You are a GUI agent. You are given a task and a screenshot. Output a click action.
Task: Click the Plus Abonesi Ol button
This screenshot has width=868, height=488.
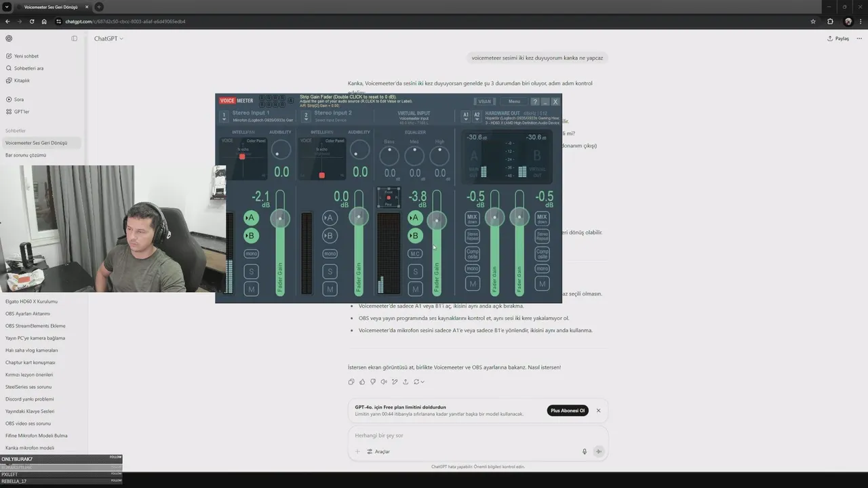point(568,411)
